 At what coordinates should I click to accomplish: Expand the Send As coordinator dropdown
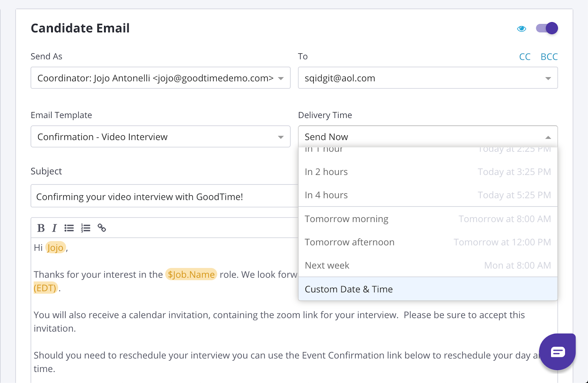[x=281, y=78]
